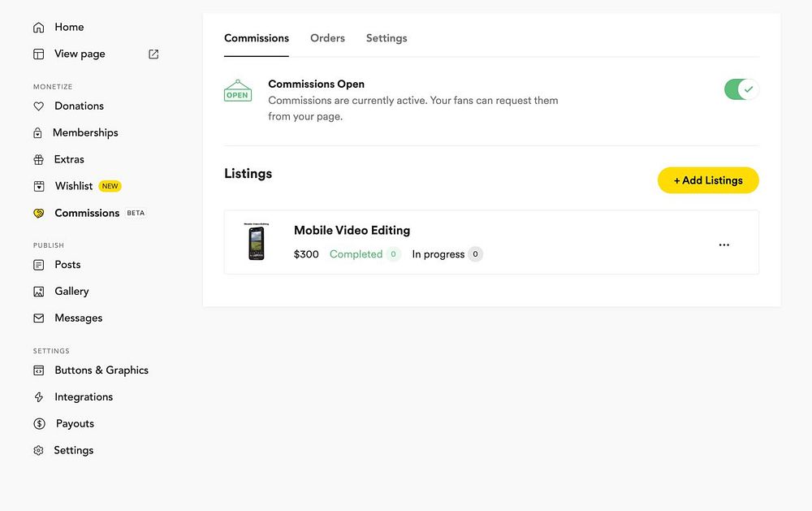Viewport: 812px width, 511px height.
Task: Open Messages in the sidebar
Action: [x=79, y=318]
